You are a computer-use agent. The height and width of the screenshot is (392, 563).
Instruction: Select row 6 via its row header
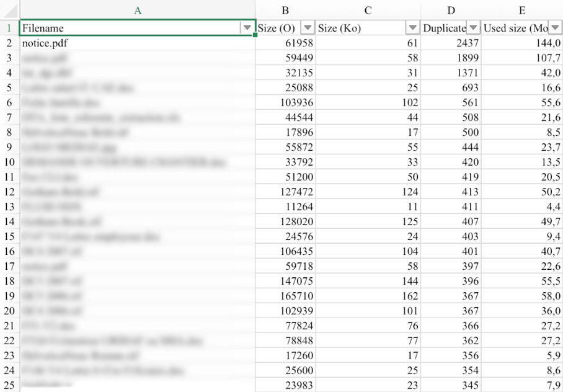[9, 102]
